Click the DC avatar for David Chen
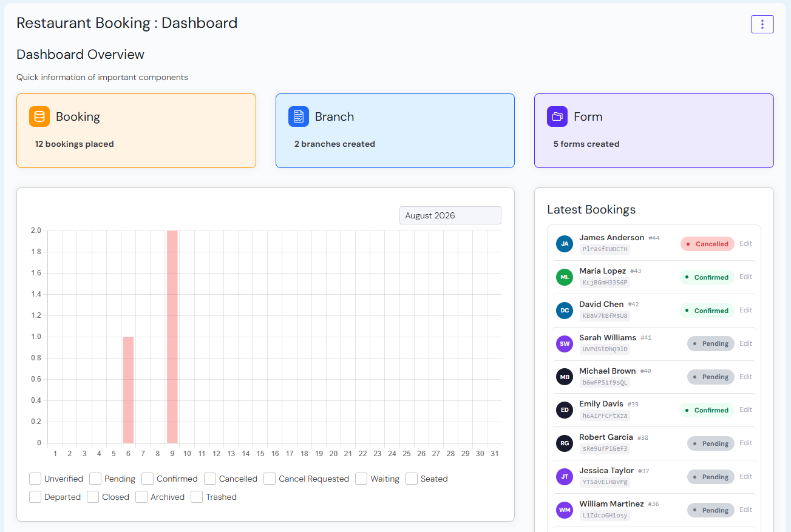791x532 pixels. 565,311
